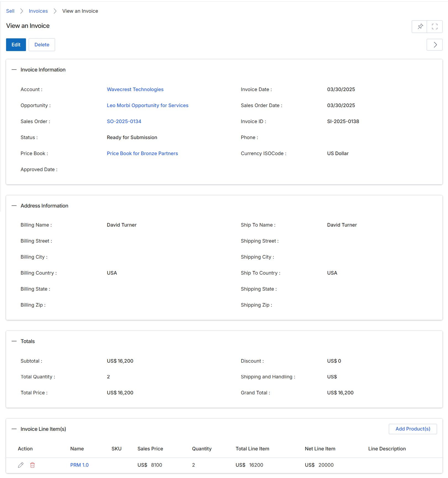448x478 pixels.
Task: Open the PRM 1.0 product link
Action: click(x=79, y=465)
